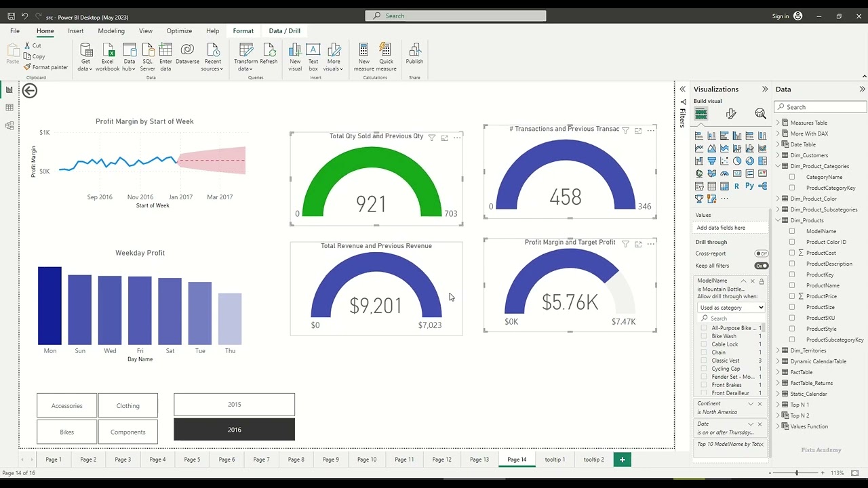Expand the Continent filter card
Viewport: 868px width, 488px height.
[751, 404]
